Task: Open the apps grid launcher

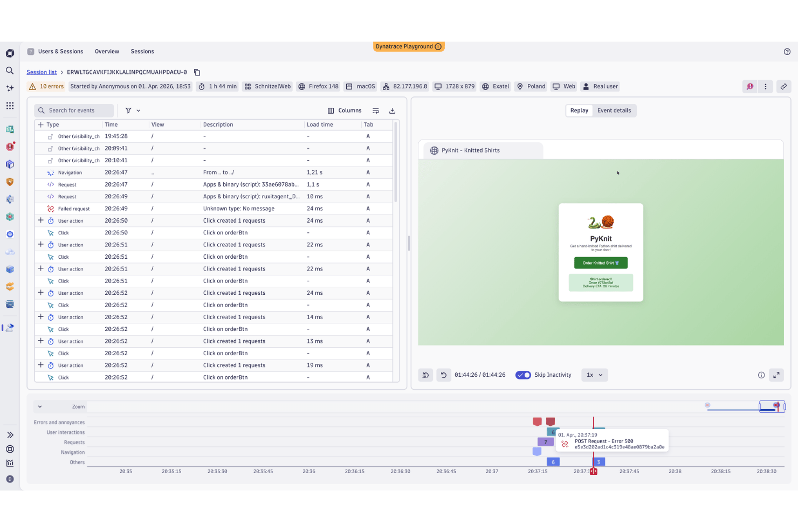Action: click(10, 106)
